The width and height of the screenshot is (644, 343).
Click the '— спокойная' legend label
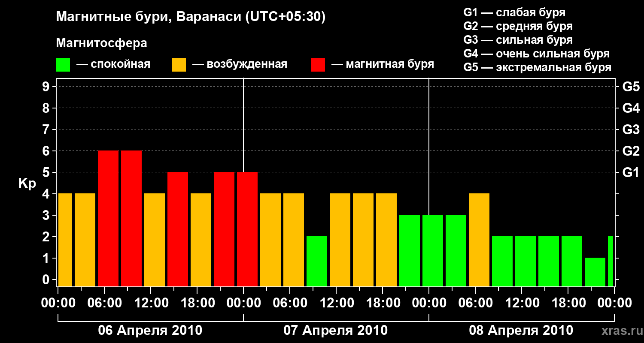click(x=113, y=64)
